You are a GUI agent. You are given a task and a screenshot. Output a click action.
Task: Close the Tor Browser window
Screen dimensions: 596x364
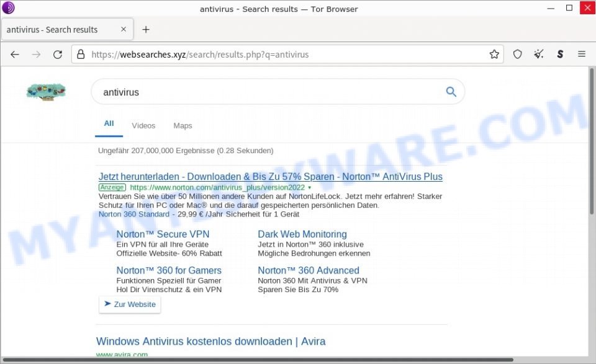[x=587, y=8]
